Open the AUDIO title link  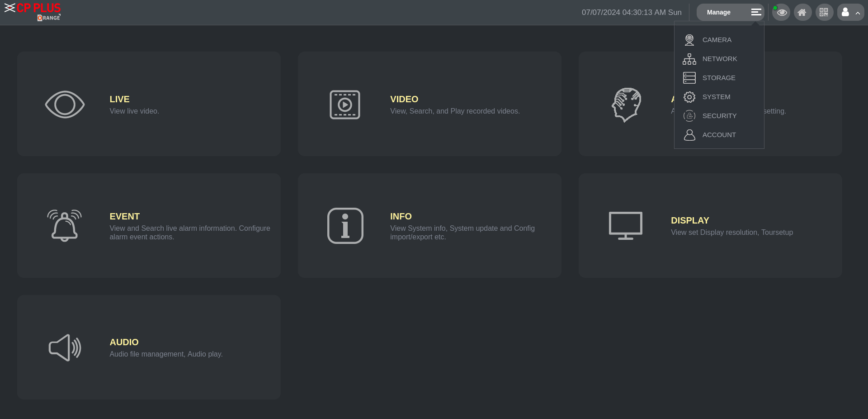pos(124,342)
